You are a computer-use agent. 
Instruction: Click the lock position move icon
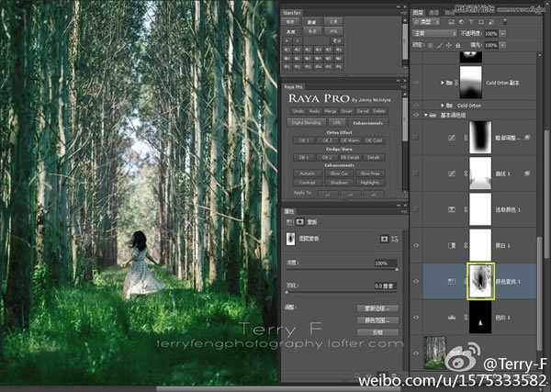click(x=449, y=45)
